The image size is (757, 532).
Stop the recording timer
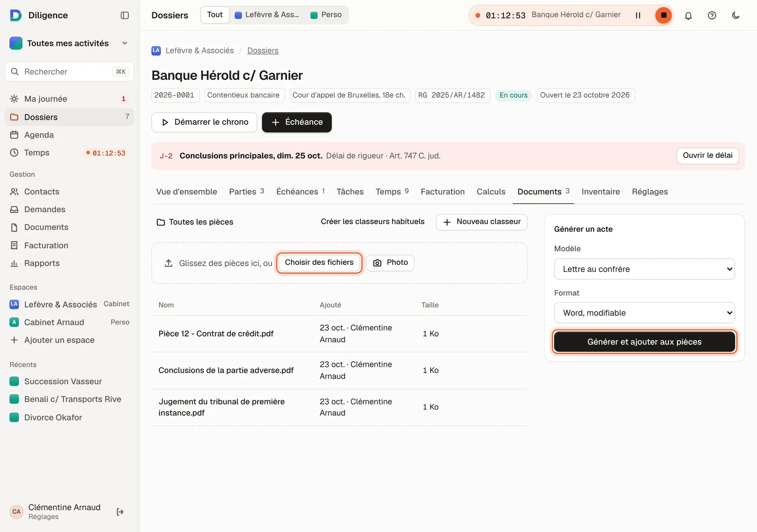click(663, 16)
